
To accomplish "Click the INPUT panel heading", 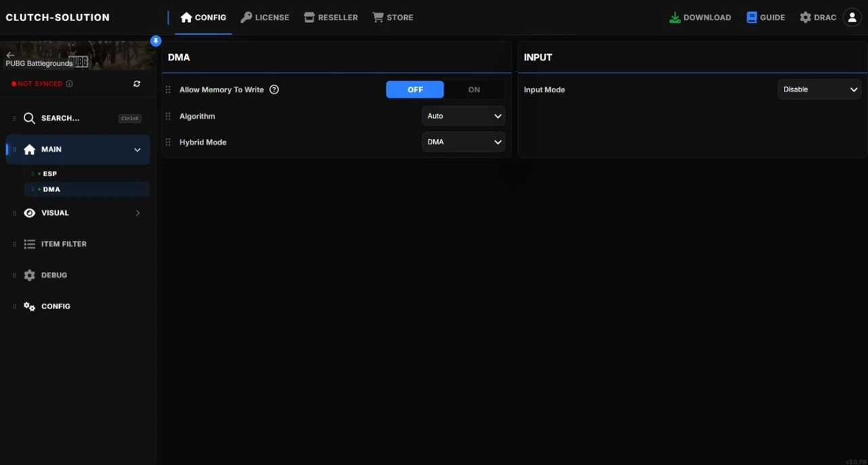I will 538,58.
